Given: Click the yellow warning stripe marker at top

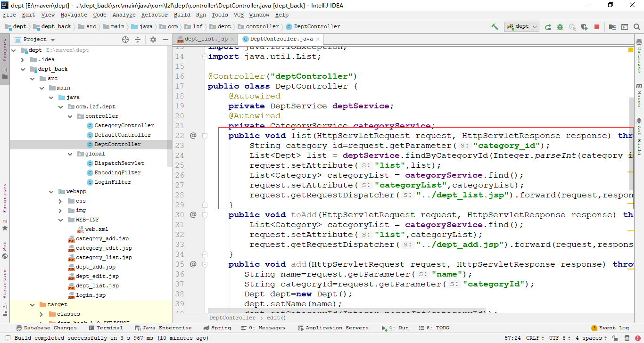Looking at the screenshot, I should [x=631, y=49].
